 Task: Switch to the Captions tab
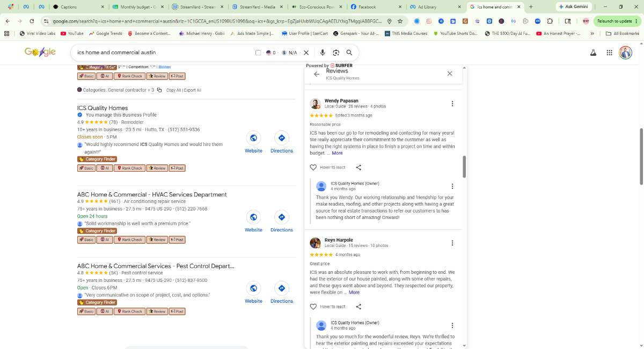coord(79,7)
